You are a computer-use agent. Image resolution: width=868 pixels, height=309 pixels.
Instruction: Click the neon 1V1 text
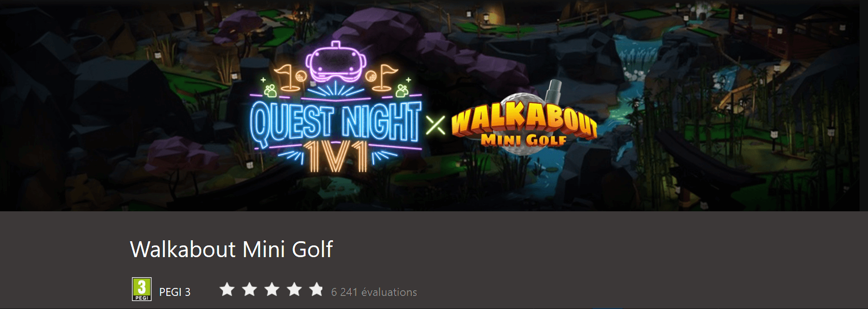click(335, 157)
